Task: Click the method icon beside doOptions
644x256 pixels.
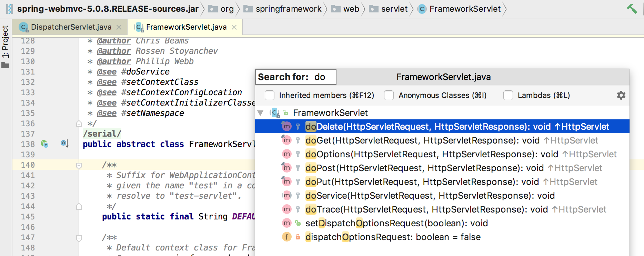Action: (x=286, y=154)
